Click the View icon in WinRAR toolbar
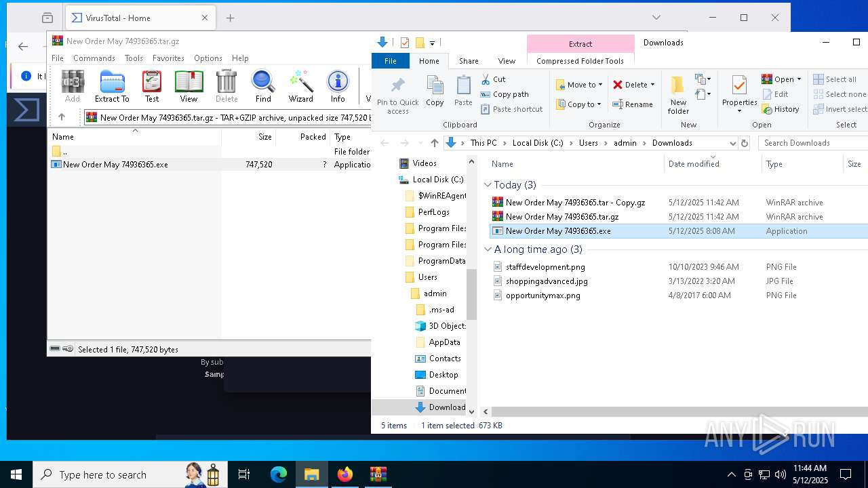The image size is (868, 488). pos(189,86)
